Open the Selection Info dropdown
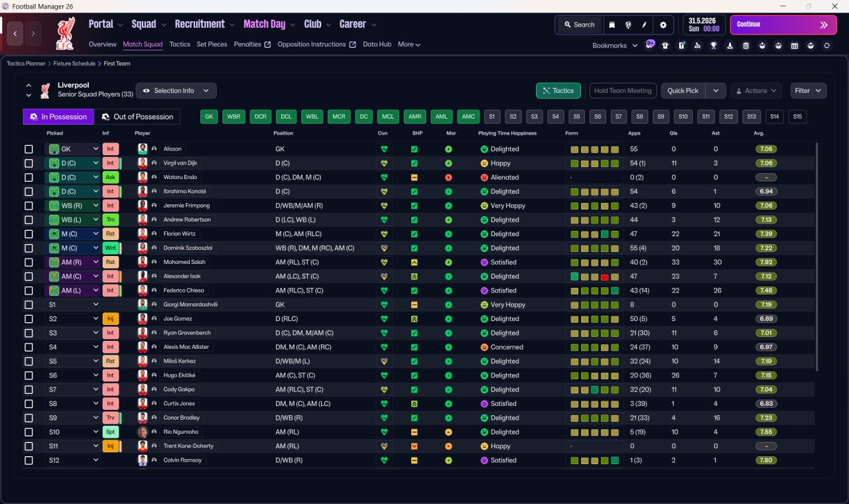 point(176,91)
